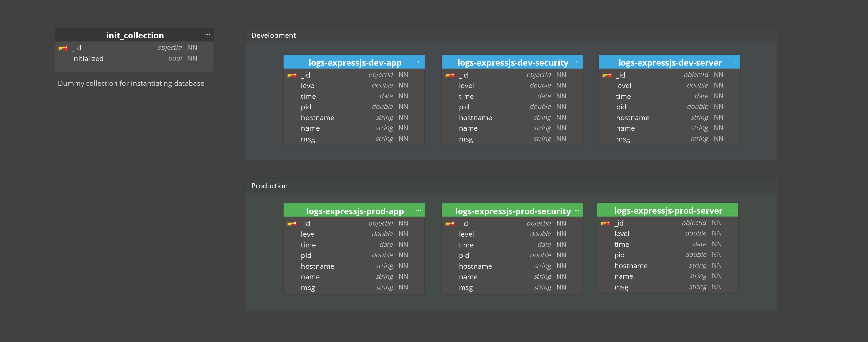Open logs-expressjs-dev-server ellipsis menu
Screen dimensions: 868x342
point(733,62)
